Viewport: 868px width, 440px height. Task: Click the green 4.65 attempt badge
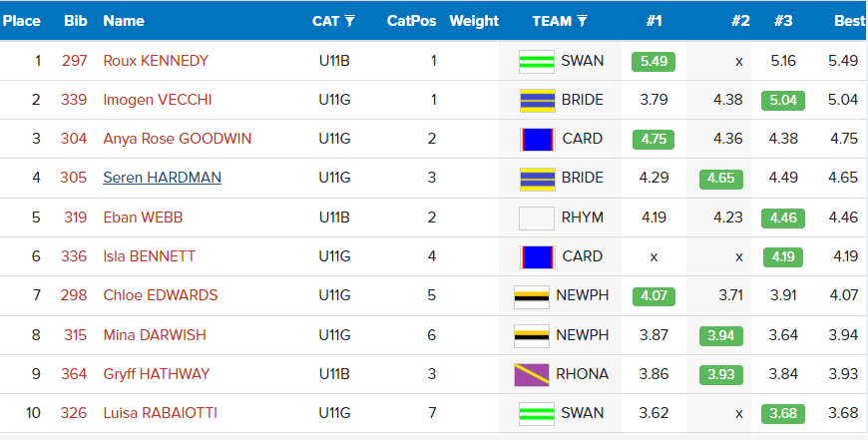(720, 179)
